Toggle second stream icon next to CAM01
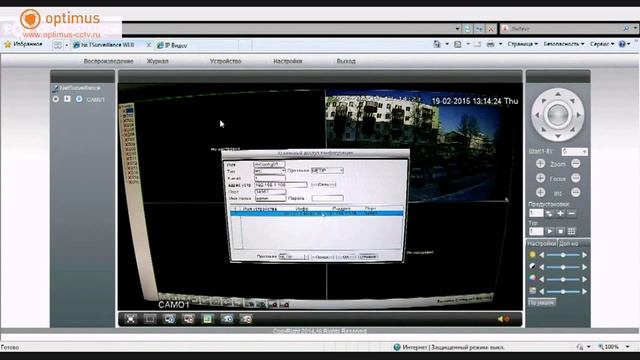The height and width of the screenshot is (360, 640). [x=67, y=99]
